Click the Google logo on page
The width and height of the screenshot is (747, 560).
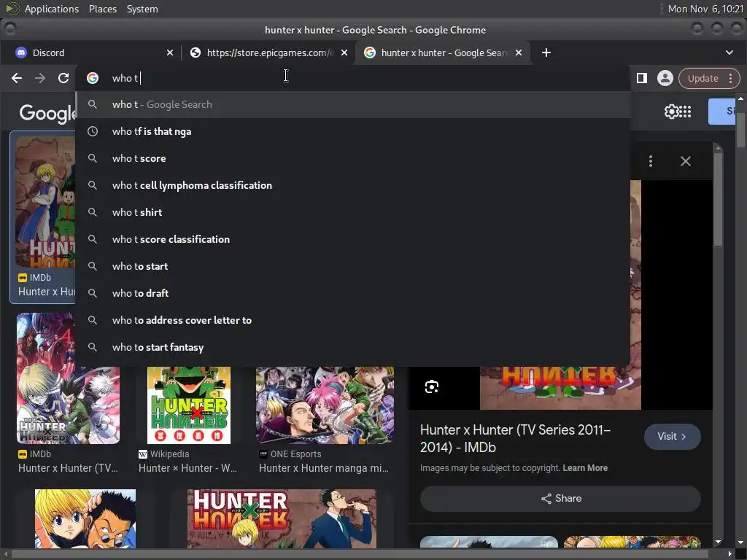click(47, 113)
